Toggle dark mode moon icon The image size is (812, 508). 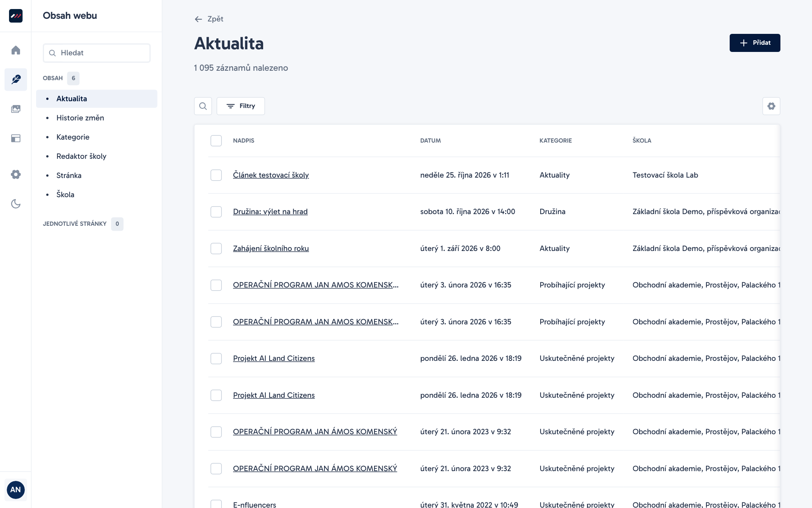point(16,204)
